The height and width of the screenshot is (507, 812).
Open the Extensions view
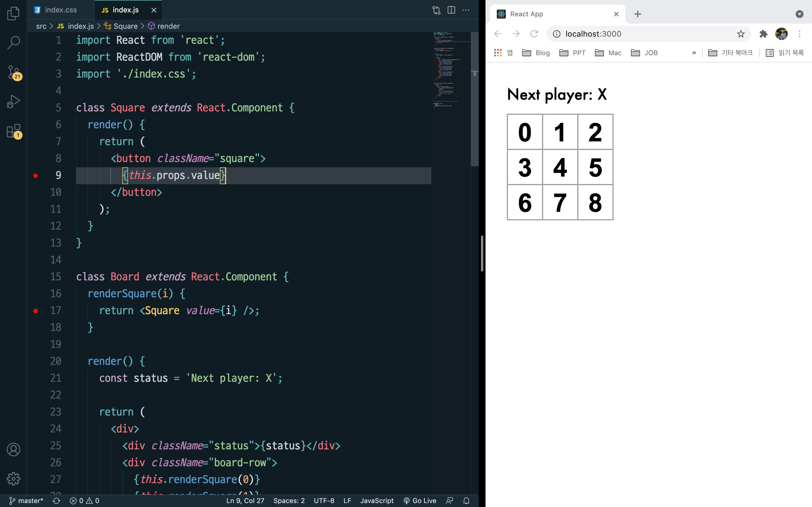click(x=14, y=131)
